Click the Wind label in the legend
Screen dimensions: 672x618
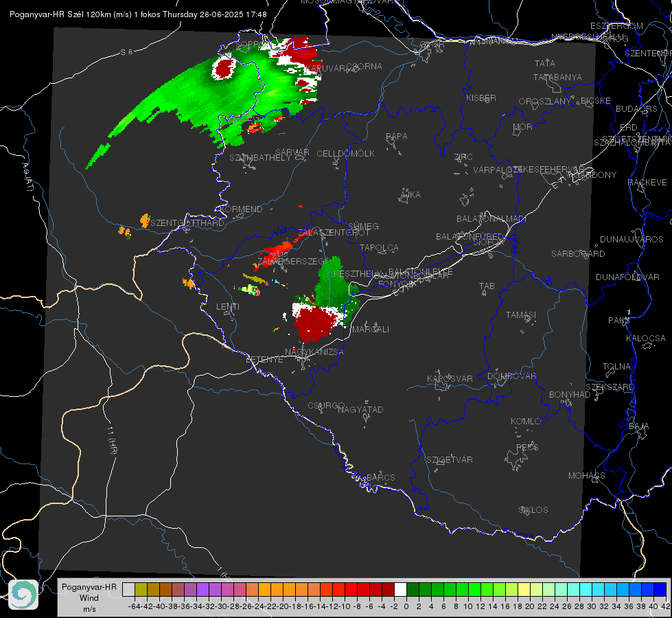[x=89, y=598]
